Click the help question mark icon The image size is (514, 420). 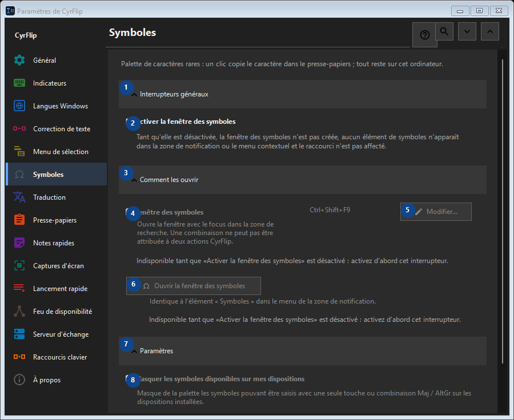[x=425, y=35]
